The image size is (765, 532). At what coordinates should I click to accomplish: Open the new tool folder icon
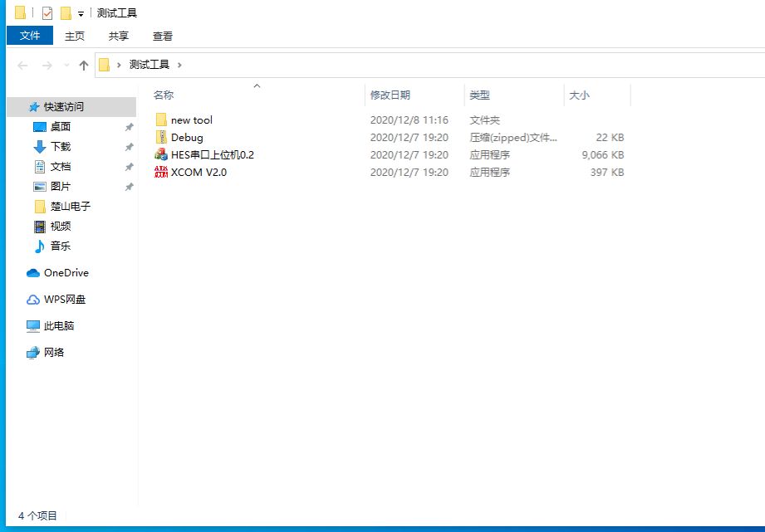point(161,120)
